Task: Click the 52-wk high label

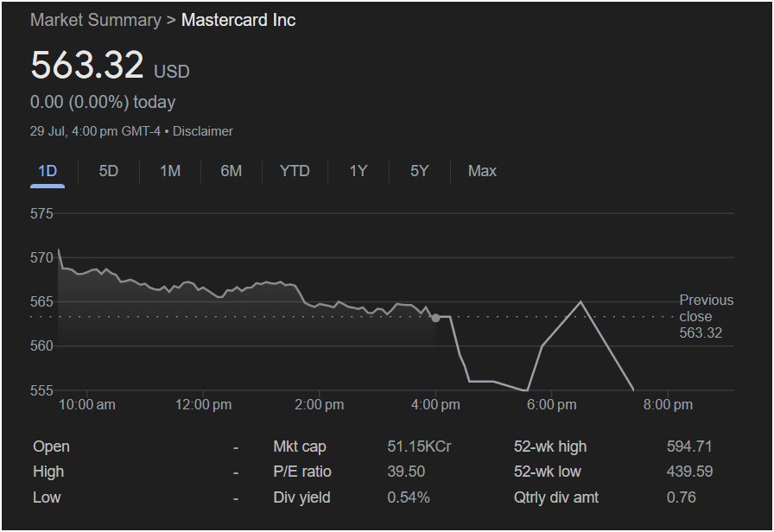Action: click(550, 446)
